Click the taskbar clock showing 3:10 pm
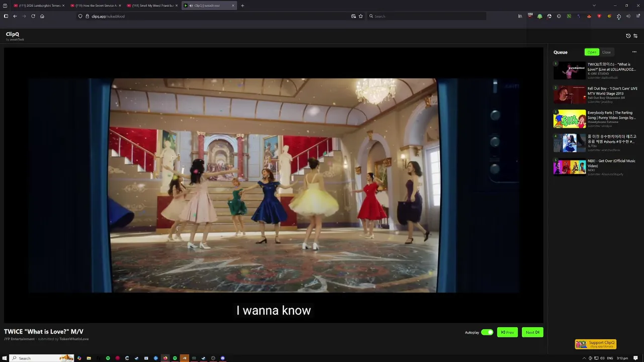 click(x=622, y=358)
